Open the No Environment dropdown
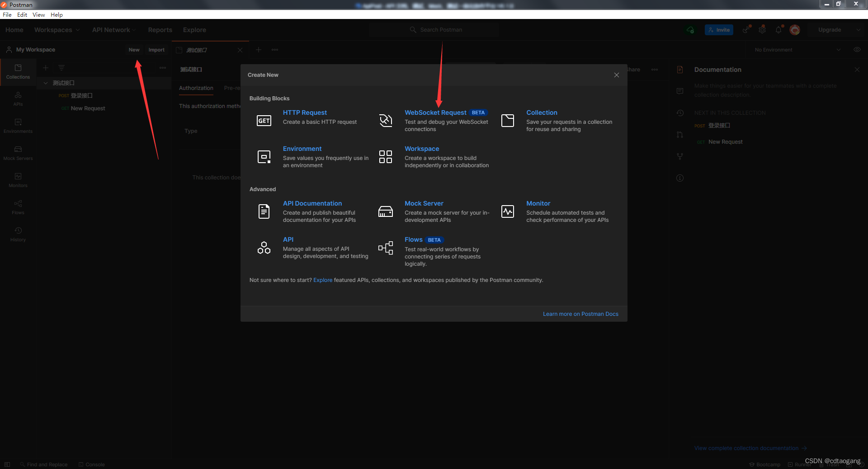The height and width of the screenshot is (469, 868). click(797, 50)
